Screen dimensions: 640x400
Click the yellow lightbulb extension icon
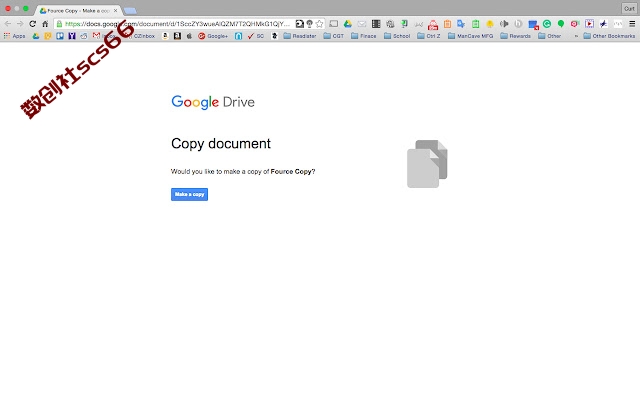490,24
